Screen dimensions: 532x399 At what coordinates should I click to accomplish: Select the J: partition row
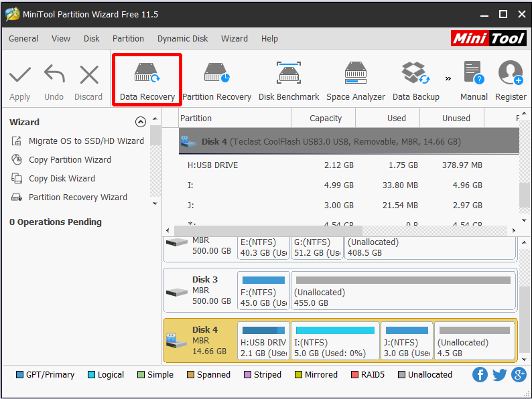[x=349, y=205]
